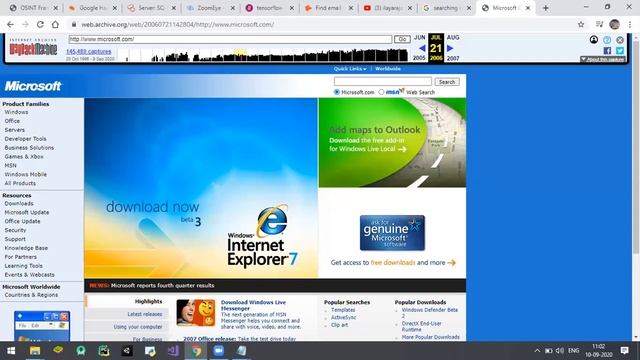Screen dimensions: 640x360
Task: Go back with browser back arrow
Action: [x=11, y=24]
